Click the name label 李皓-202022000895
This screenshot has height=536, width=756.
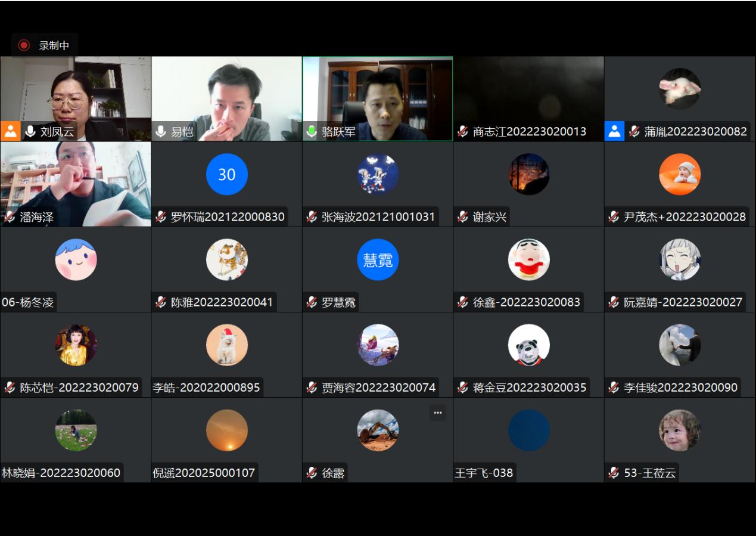pyautogui.click(x=206, y=388)
